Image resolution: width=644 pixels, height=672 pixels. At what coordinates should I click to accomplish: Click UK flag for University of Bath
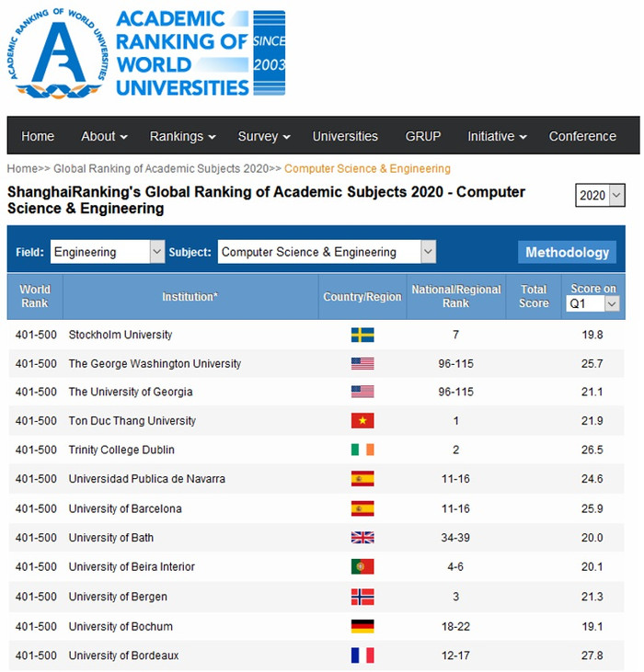point(362,538)
